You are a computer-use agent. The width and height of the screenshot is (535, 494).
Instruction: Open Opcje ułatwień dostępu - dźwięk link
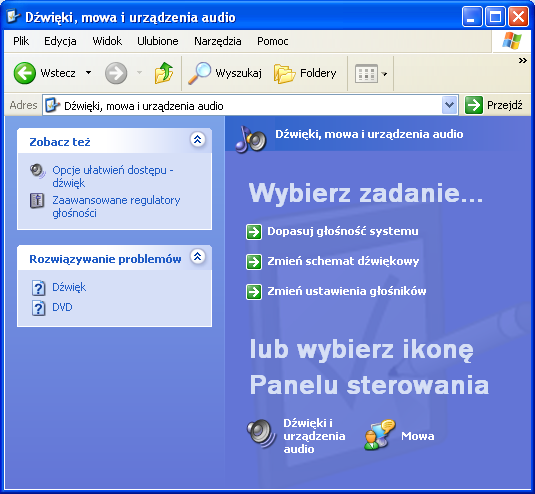click(x=113, y=176)
